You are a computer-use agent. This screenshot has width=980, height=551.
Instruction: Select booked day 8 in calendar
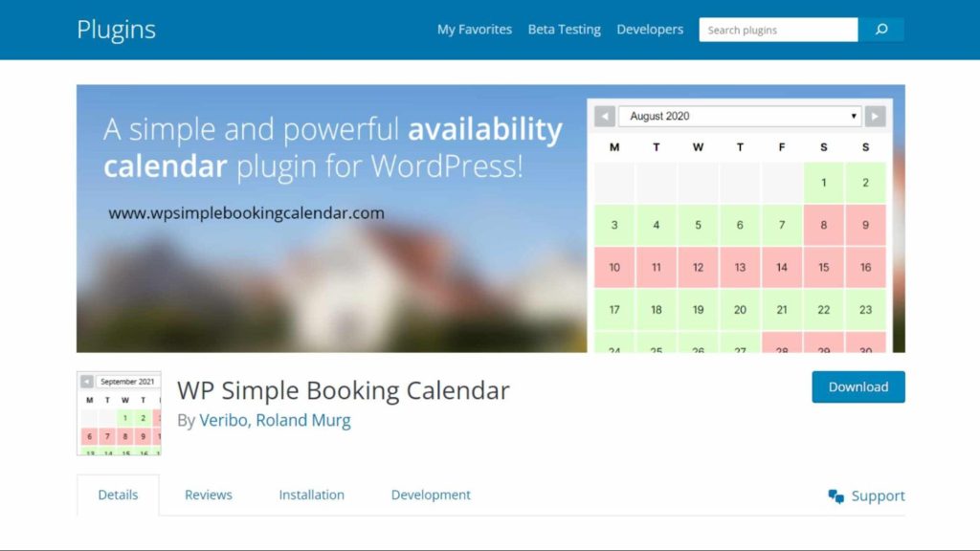824,225
